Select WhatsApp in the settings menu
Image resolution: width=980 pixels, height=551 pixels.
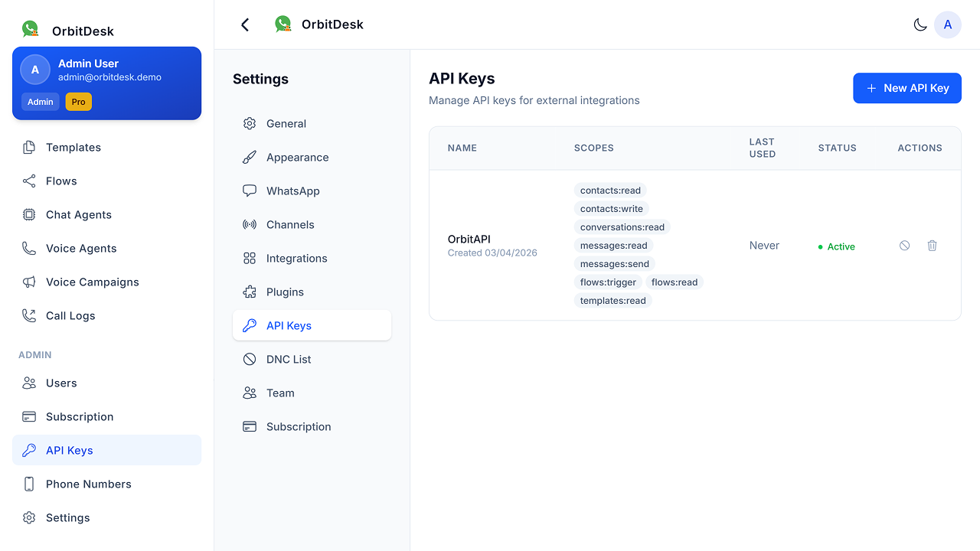tap(292, 191)
